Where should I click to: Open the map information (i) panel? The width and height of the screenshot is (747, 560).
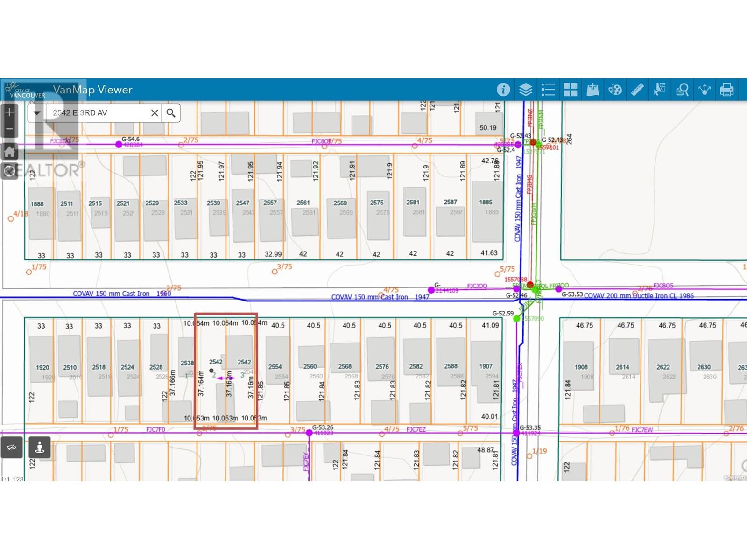(503, 90)
